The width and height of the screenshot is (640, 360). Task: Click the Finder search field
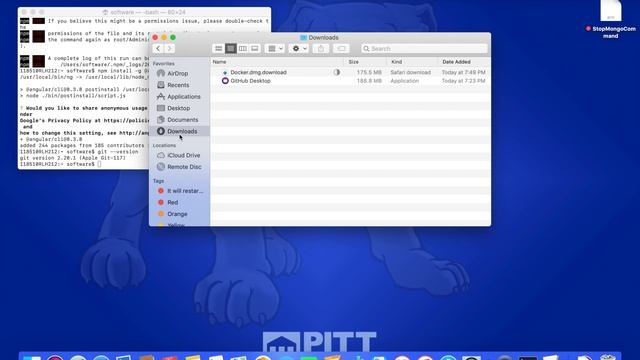424,49
